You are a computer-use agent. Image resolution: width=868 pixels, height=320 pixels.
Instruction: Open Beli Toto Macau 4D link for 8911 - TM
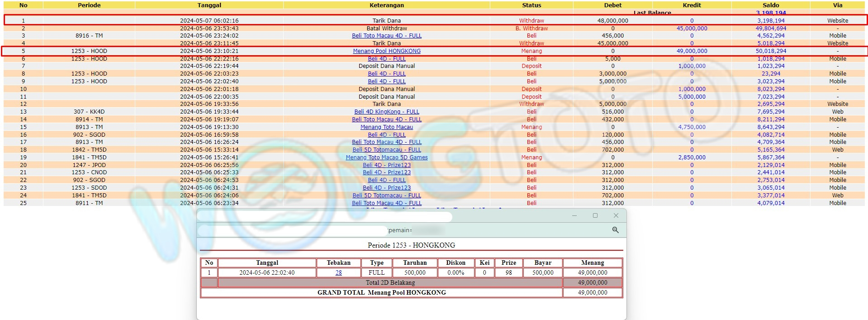[387, 203]
